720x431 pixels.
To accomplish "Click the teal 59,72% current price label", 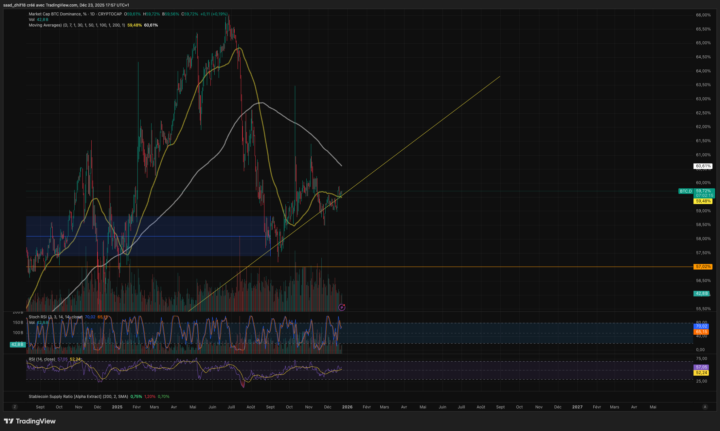I will point(703,190).
